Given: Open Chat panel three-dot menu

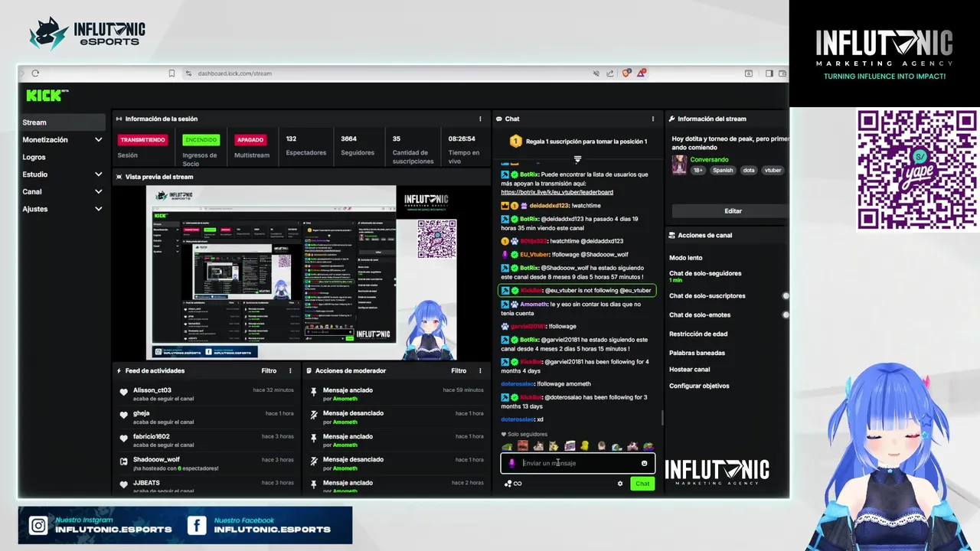Looking at the screenshot, I should pos(653,119).
